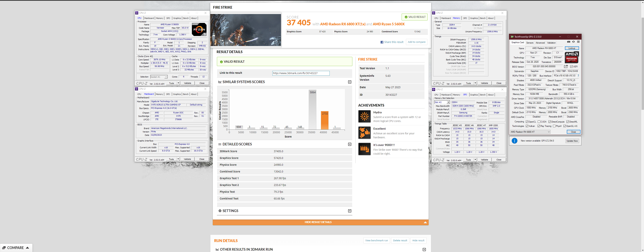
Task: Click Delete result button
Action: click(x=400, y=241)
